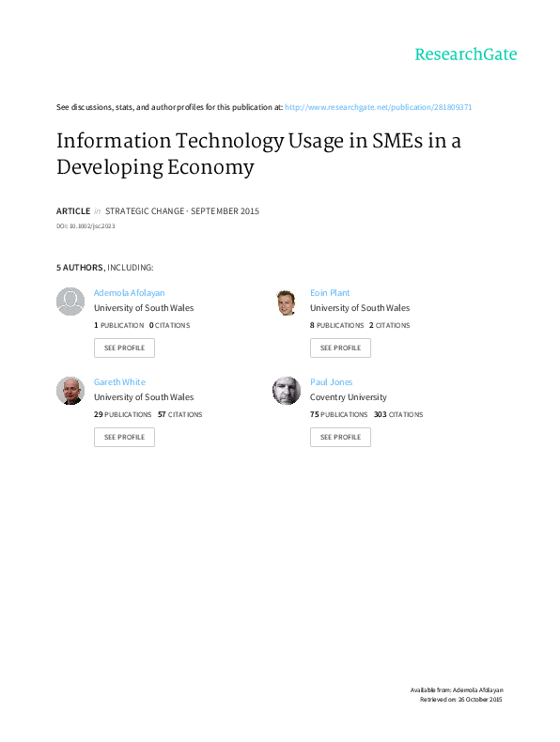560x742 pixels.
Task: Click the 'STRATEGIC CHANGE · SEPTEMBER 2015' journal text
Action: point(182,211)
